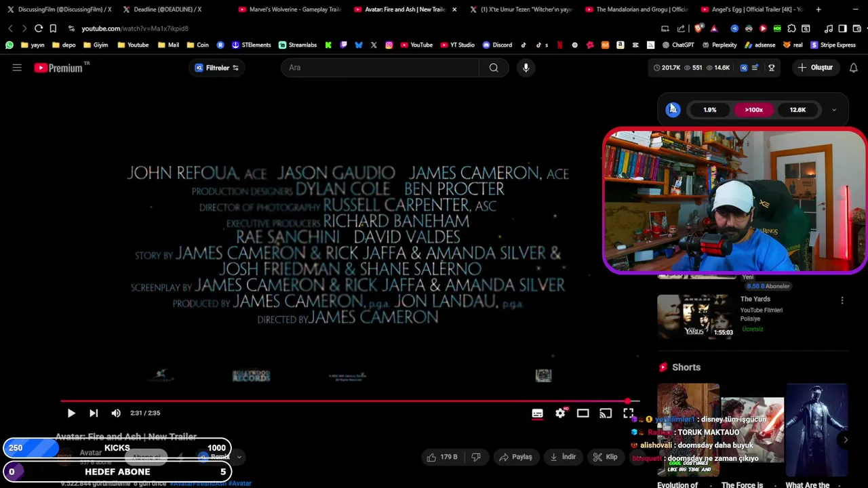Screen dimensions: 868x488
Task: Share the video via Paylaş
Action: 515,457
